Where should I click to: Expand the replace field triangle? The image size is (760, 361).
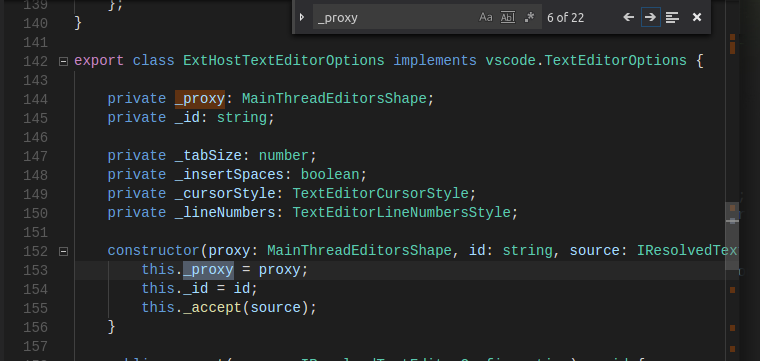(x=302, y=17)
